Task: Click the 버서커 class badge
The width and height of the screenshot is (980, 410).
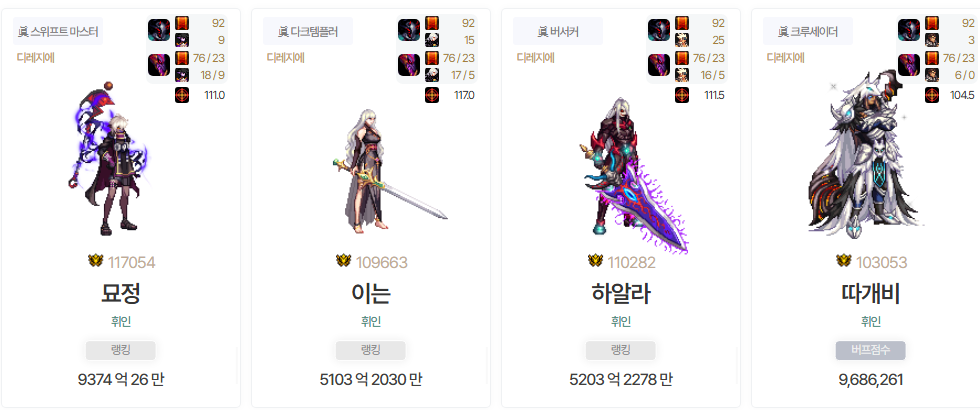Action: pyautogui.click(x=558, y=31)
